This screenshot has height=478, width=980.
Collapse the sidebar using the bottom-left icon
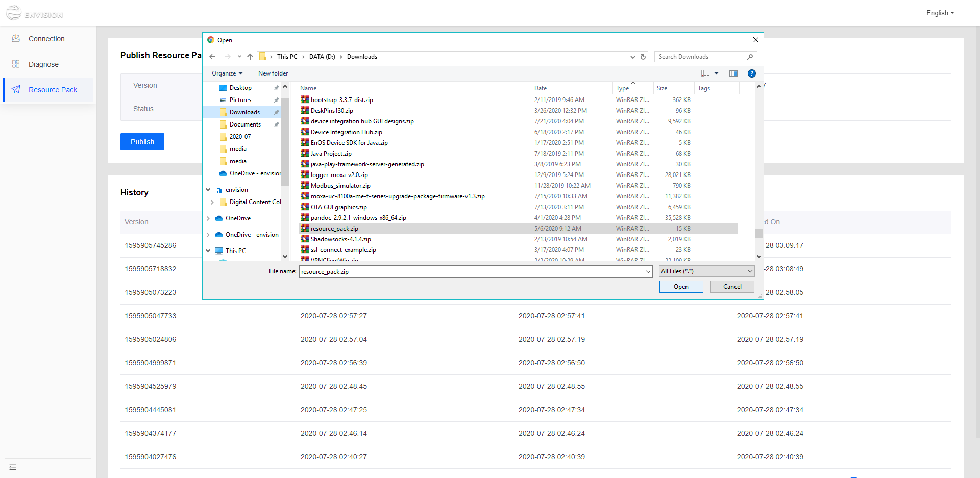13,467
